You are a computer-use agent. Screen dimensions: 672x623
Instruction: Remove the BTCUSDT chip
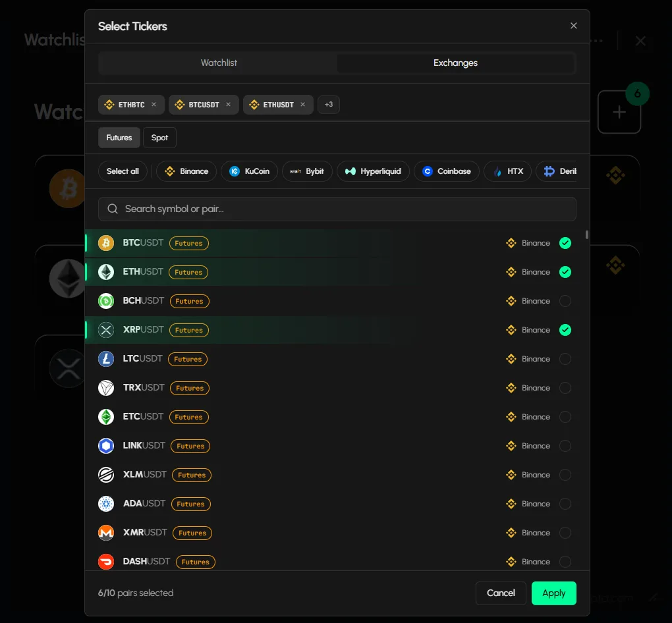(229, 105)
